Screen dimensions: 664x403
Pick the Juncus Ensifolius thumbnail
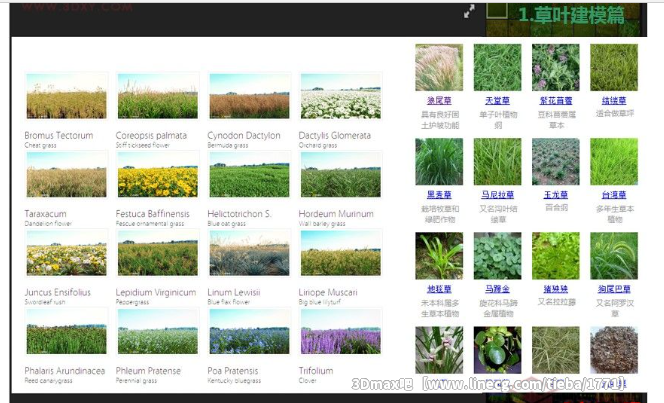click(x=66, y=253)
